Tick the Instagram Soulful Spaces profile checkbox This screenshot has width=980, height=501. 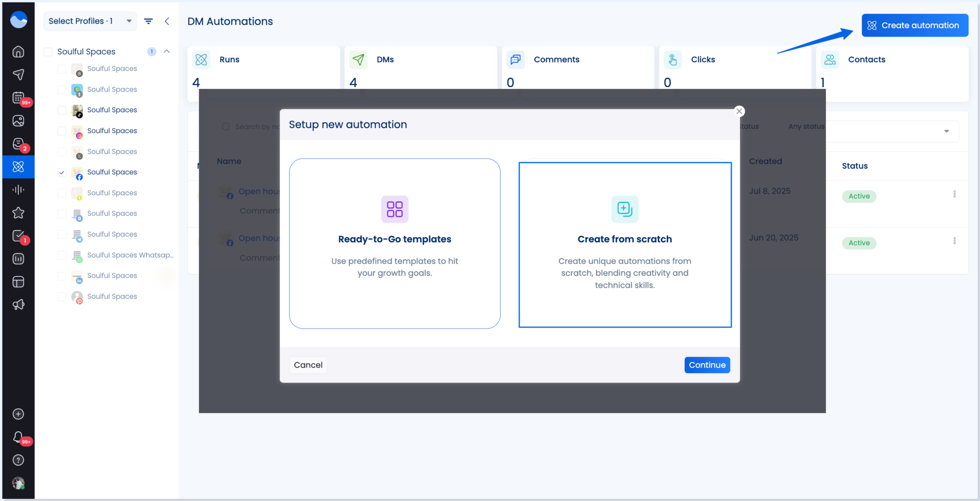(61, 131)
